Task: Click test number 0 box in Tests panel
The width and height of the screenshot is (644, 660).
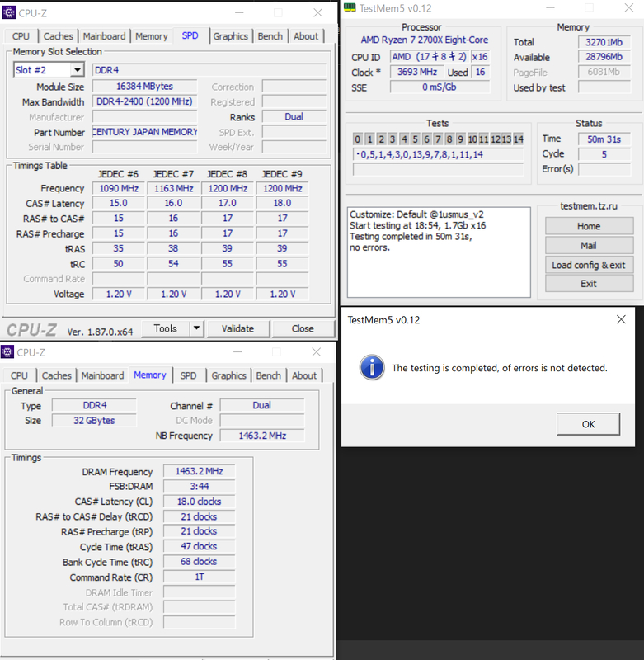Action: (x=358, y=139)
